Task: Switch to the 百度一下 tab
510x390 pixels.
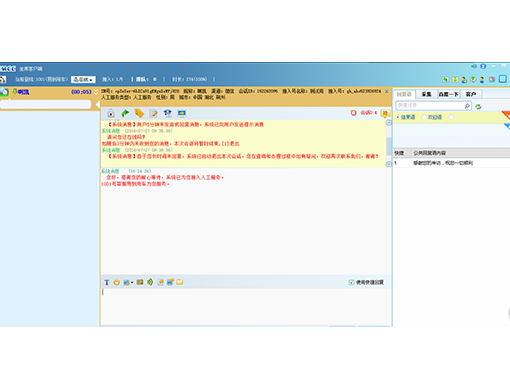Action: [449, 94]
